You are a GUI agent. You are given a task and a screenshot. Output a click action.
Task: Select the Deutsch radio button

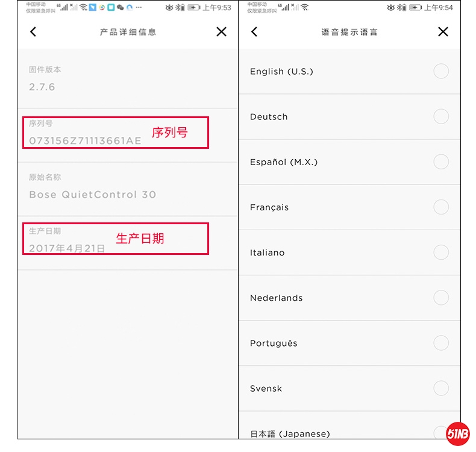(441, 116)
